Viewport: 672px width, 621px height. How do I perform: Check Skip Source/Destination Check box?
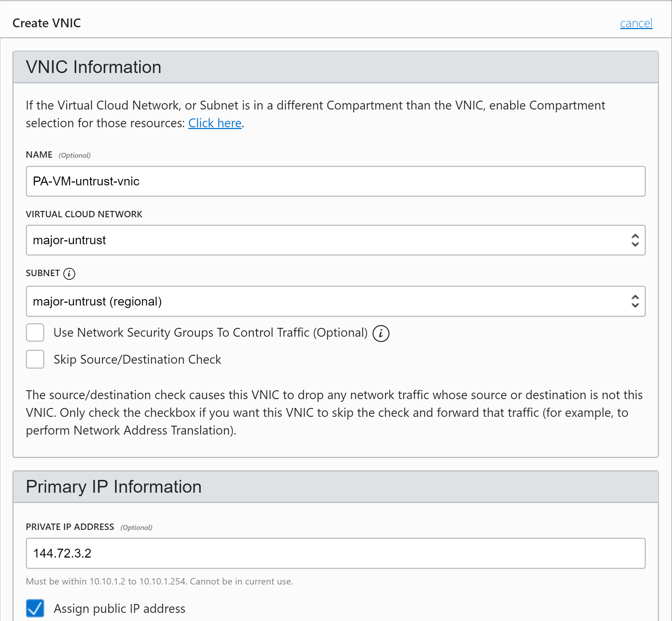click(x=35, y=359)
